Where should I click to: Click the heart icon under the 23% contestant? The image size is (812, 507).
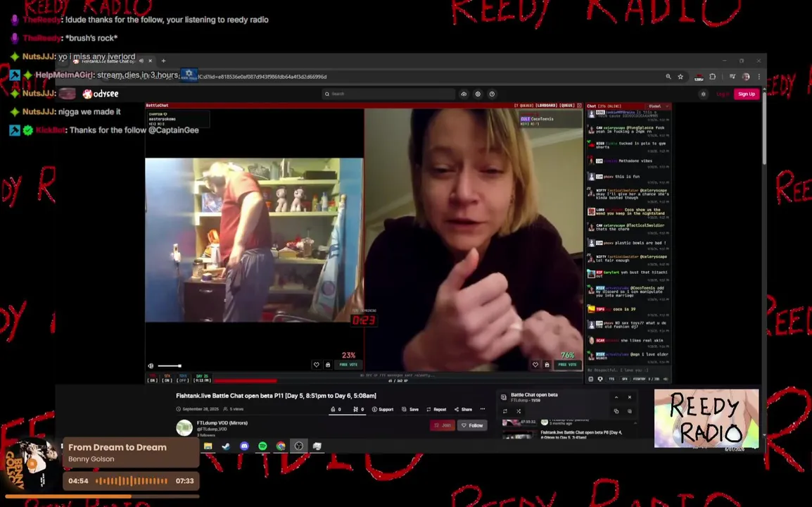[x=317, y=365]
